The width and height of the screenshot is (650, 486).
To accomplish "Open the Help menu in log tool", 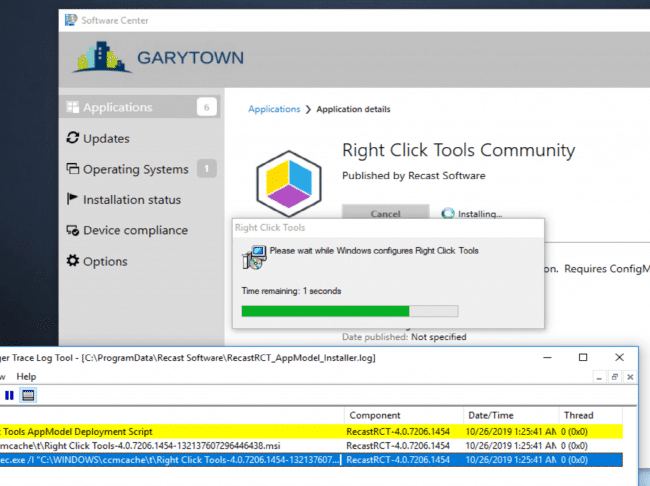I will (x=26, y=376).
